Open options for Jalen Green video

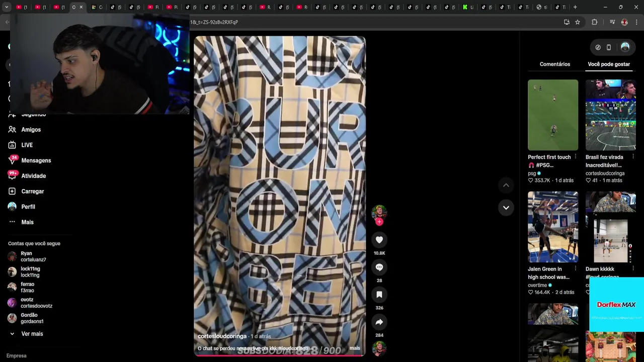[576, 269]
